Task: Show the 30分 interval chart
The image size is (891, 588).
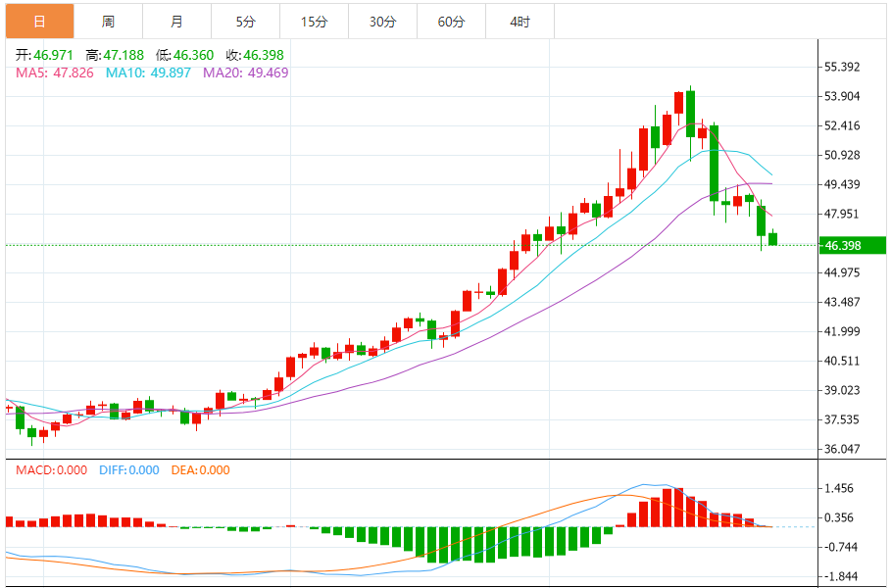Action: pyautogui.click(x=382, y=21)
